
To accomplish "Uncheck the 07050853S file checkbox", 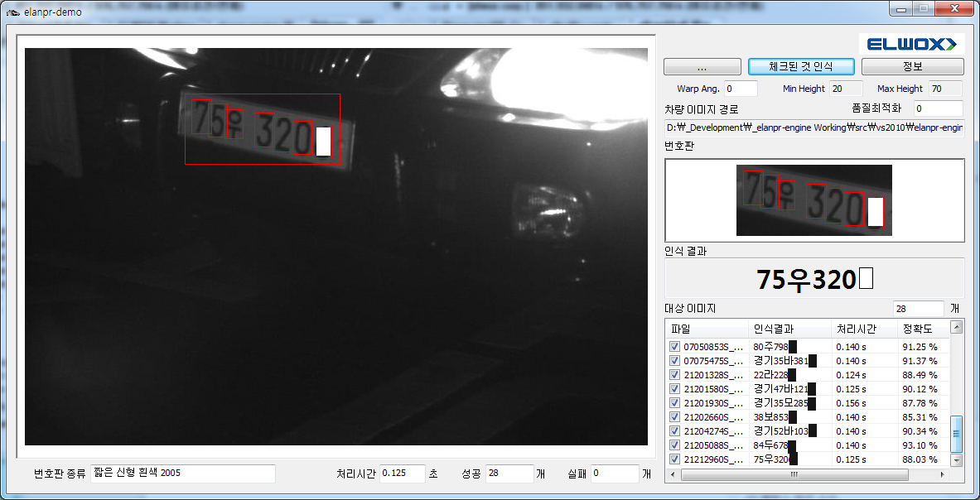I will 674,347.
